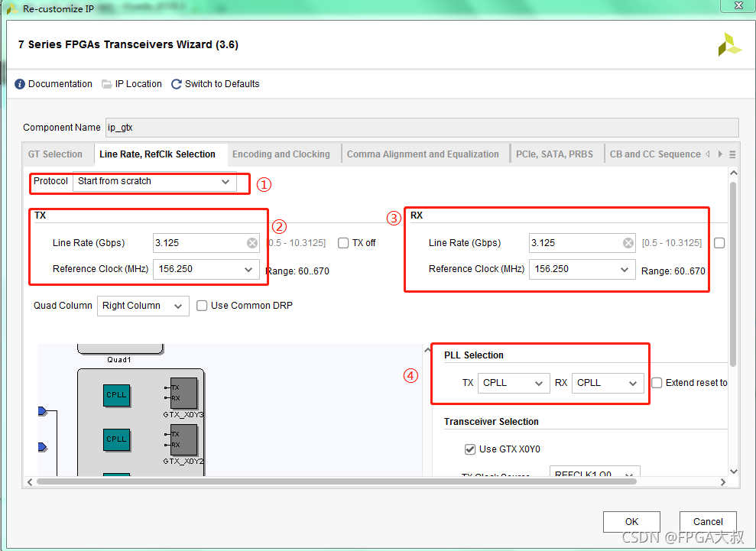Click the second CPLL block in diagram
The width and height of the screenshot is (756, 551).
117,439
